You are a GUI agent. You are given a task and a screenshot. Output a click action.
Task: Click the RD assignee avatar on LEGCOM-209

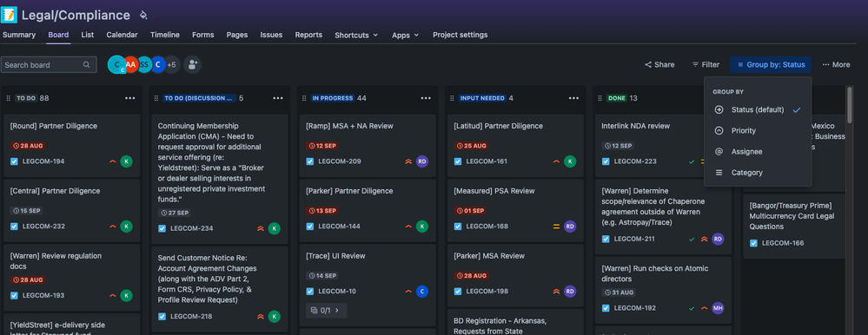(x=422, y=161)
